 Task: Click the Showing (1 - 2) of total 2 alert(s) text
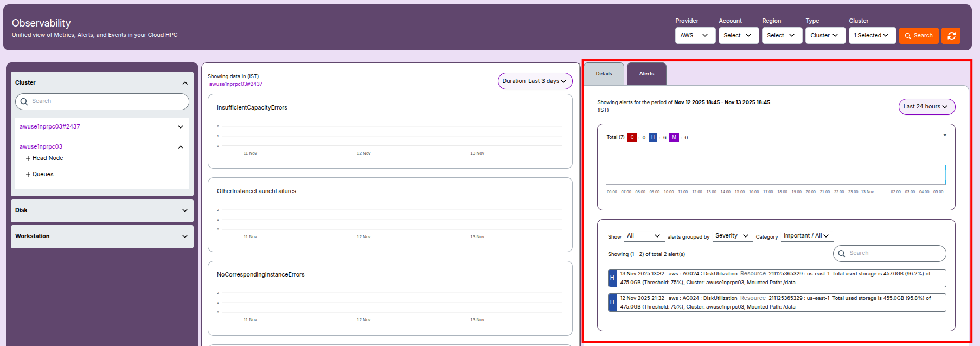[646, 254]
